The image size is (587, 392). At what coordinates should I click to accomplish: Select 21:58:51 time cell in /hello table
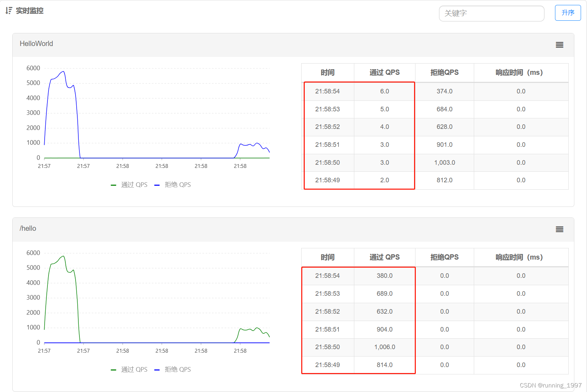point(328,329)
